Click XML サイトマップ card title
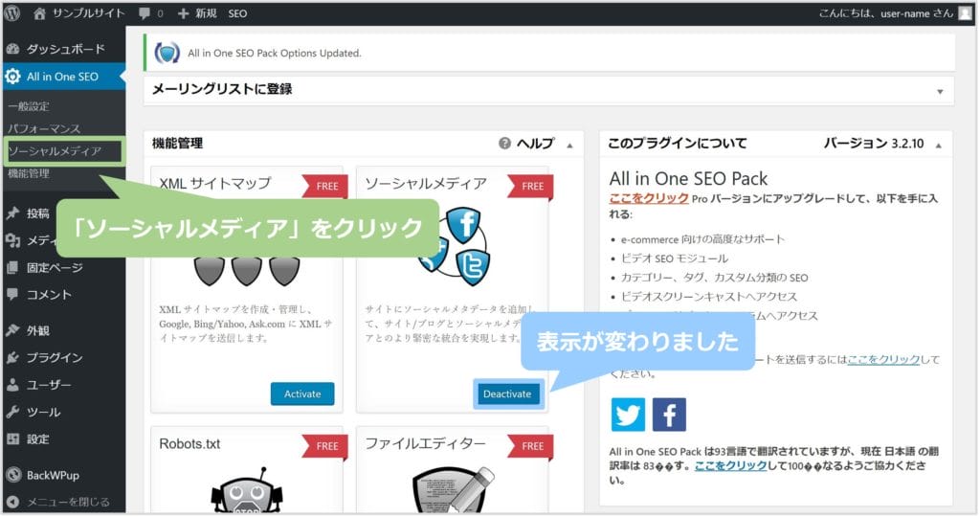 click(215, 183)
